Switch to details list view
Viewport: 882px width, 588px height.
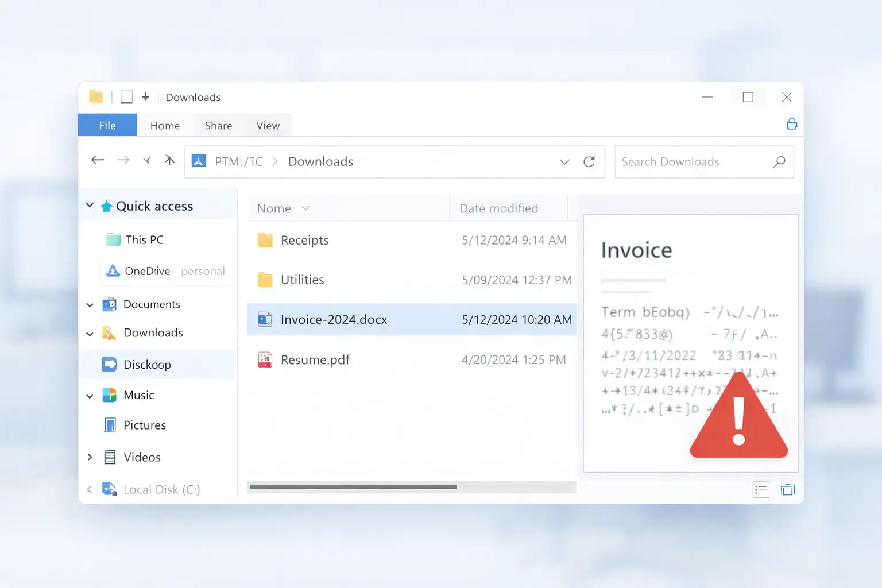[x=761, y=489]
